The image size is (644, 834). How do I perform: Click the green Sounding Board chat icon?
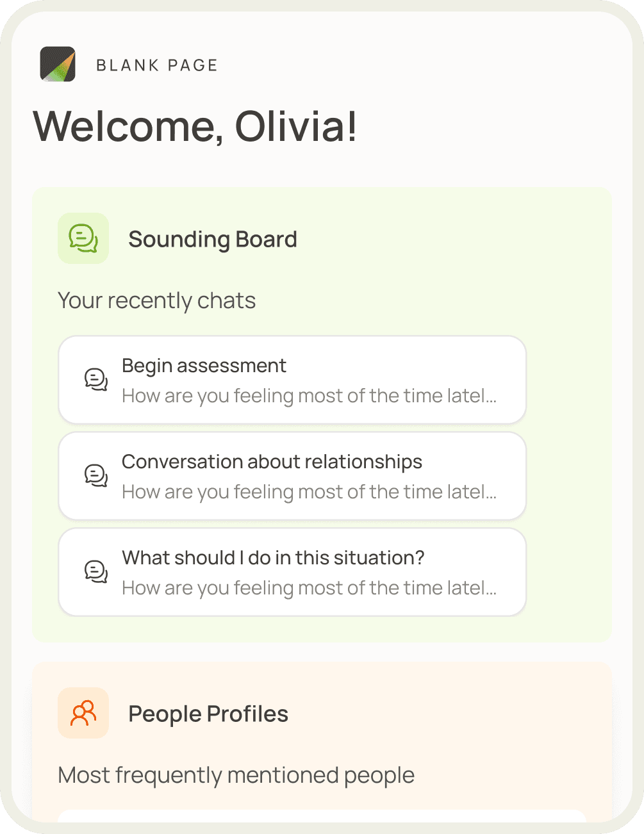tap(83, 238)
